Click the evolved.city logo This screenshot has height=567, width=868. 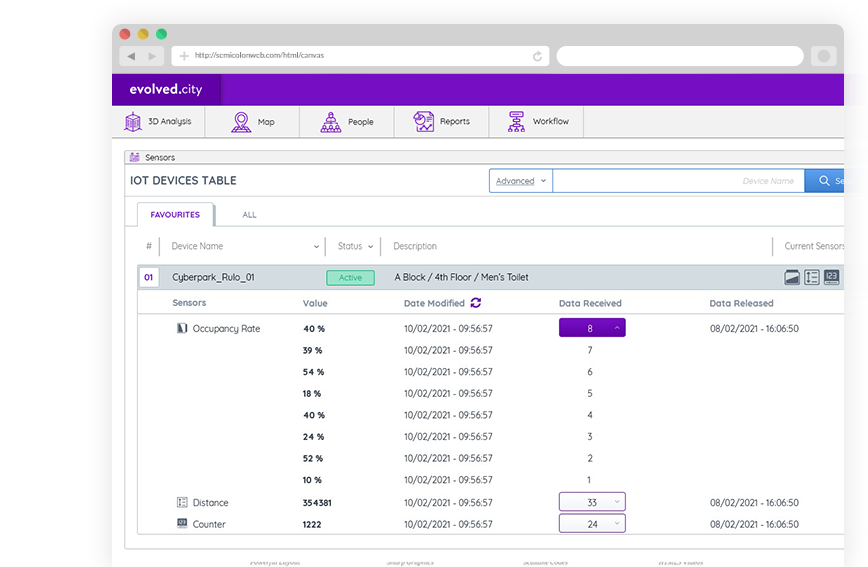[x=166, y=89]
